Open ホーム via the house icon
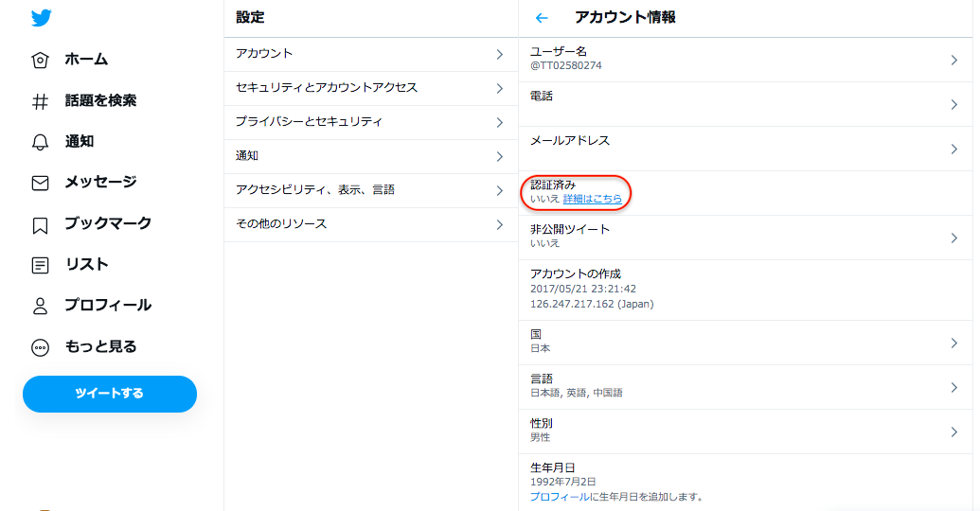980x511 pixels. [40, 60]
